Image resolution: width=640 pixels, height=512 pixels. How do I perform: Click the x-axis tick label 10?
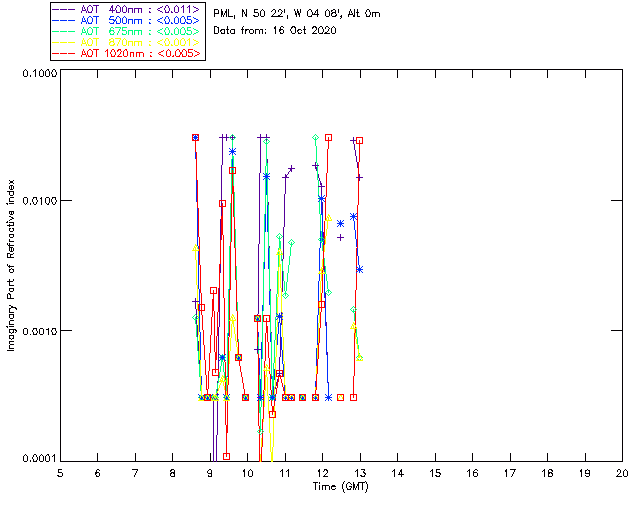247,473
